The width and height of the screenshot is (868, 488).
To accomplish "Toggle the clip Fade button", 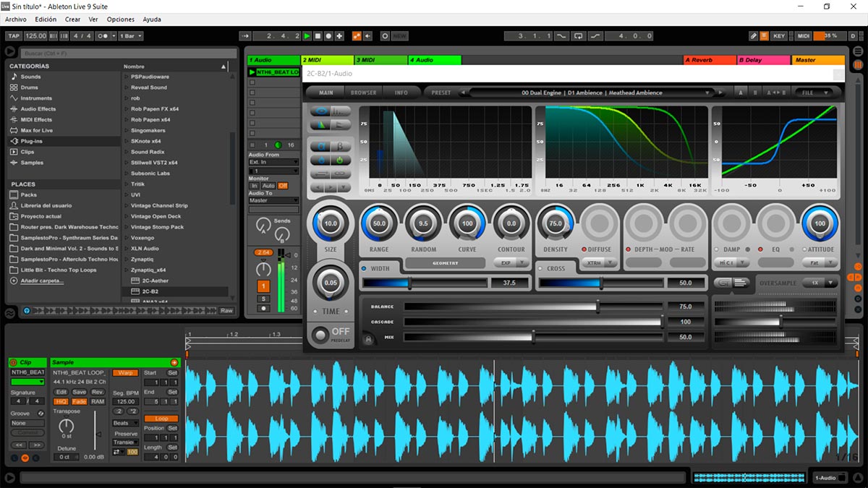I will coord(79,402).
